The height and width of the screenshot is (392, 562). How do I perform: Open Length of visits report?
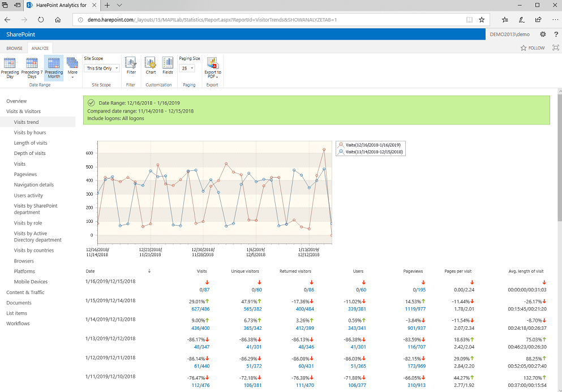click(x=31, y=143)
